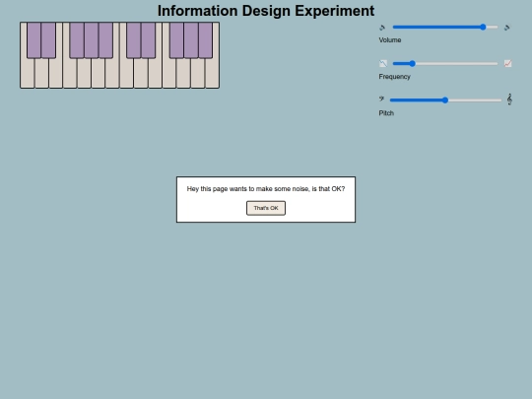532x399 pixels.
Task: Click the treble clef icon beside Pitch slider
Action: pos(509,100)
